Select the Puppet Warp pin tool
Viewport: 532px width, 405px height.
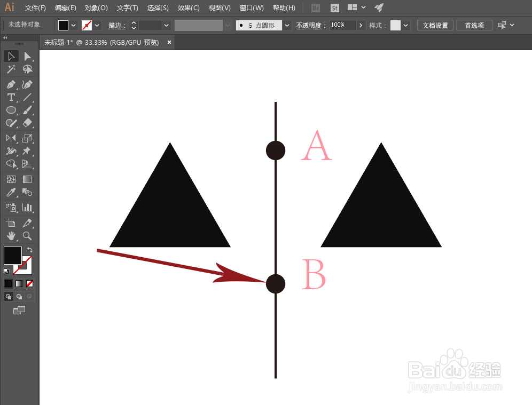pyautogui.click(x=27, y=151)
